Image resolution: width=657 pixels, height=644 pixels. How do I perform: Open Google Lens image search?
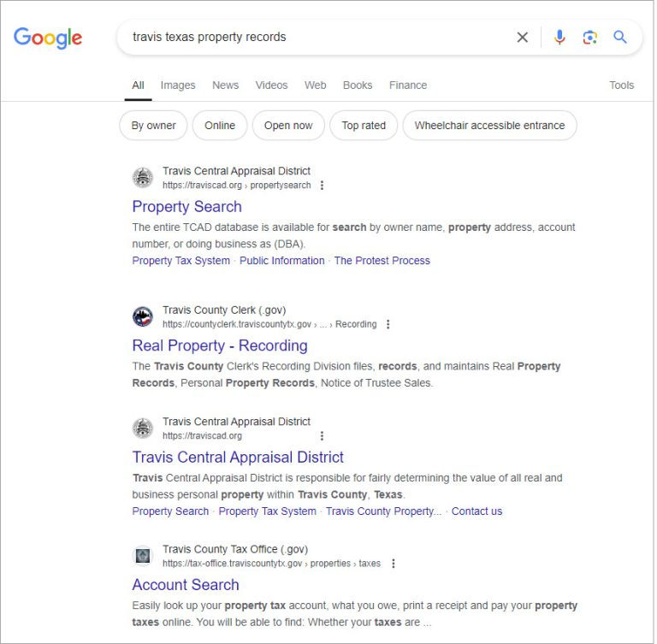589,38
